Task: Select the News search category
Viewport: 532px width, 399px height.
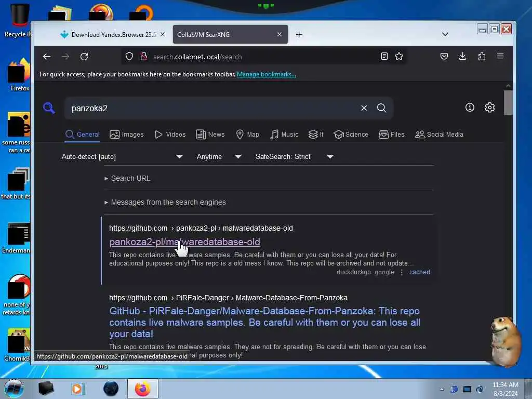Action: point(210,135)
